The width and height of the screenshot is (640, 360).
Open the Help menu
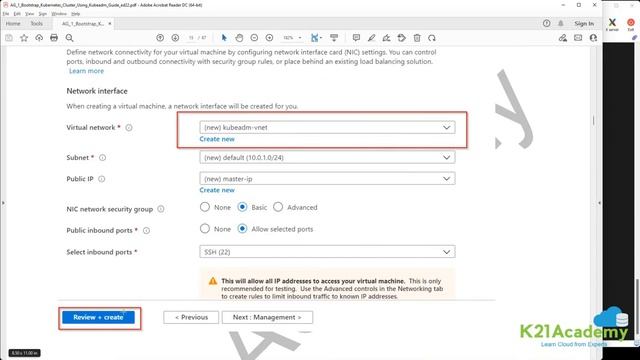point(76,14)
